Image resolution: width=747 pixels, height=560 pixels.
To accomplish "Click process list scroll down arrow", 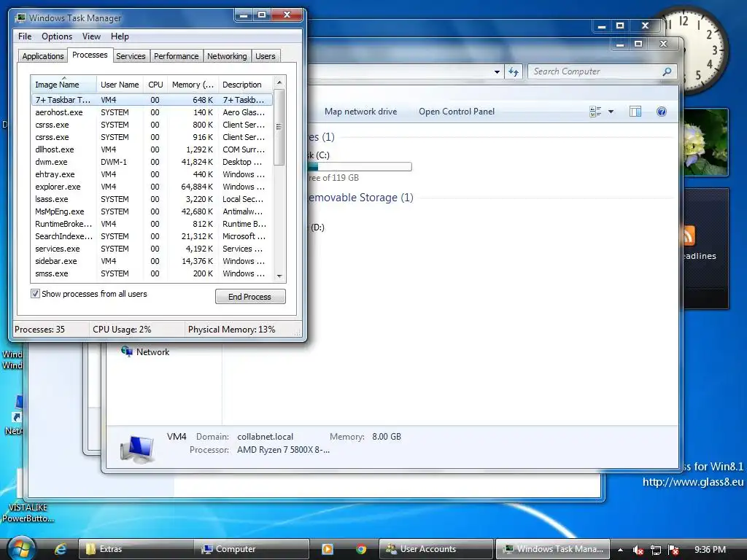I will pyautogui.click(x=279, y=276).
